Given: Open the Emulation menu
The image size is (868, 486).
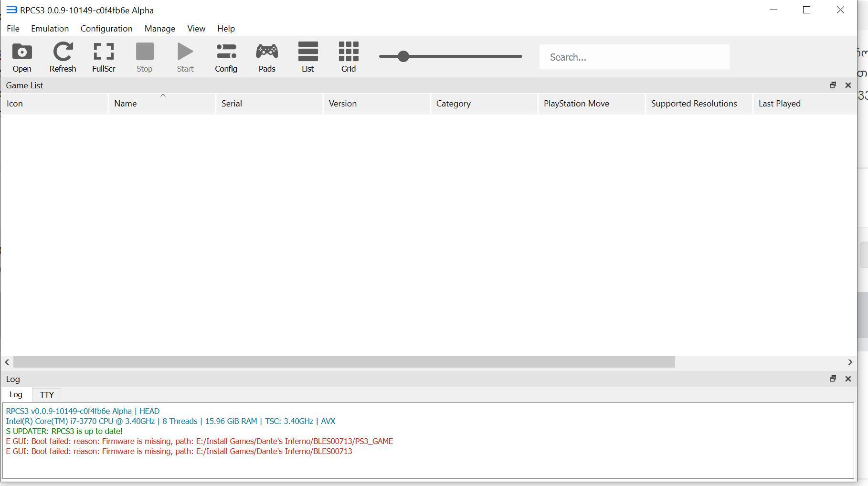Looking at the screenshot, I should coord(50,29).
